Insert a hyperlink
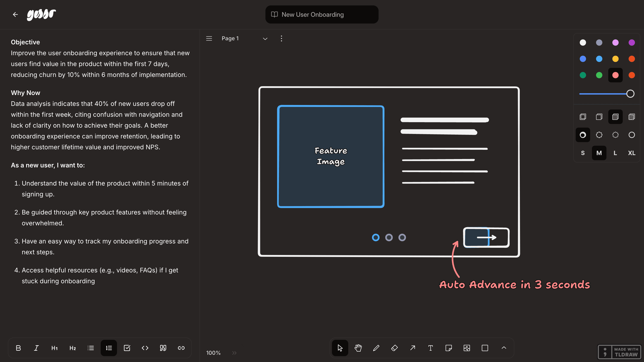 point(181,348)
